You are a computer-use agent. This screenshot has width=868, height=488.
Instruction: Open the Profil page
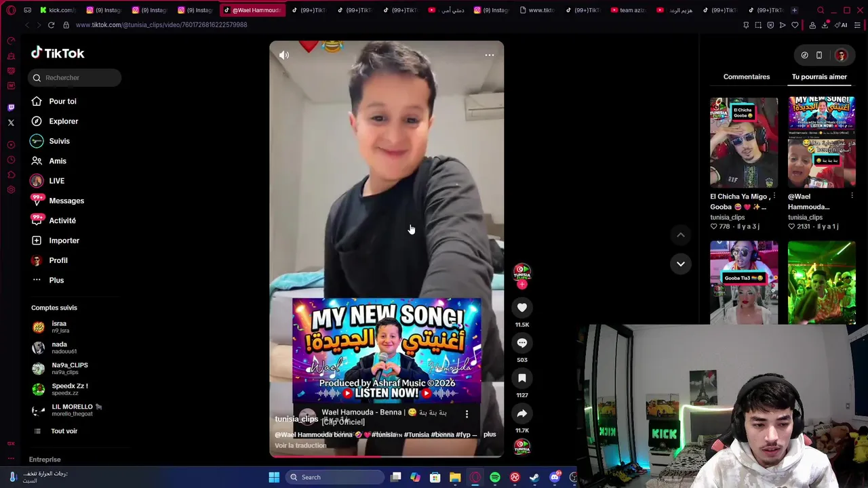(58, 260)
